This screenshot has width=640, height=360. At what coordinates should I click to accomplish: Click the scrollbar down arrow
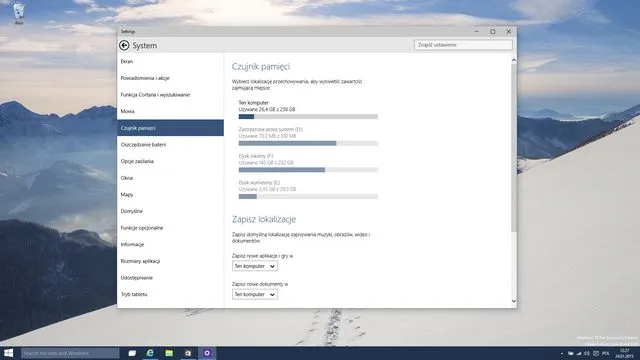513,301
